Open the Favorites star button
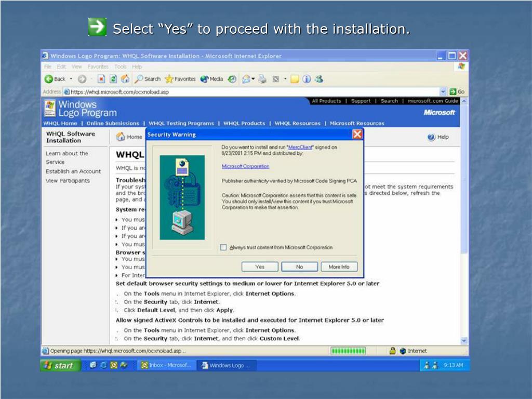 pyautogui.click(x=180, y=79)
